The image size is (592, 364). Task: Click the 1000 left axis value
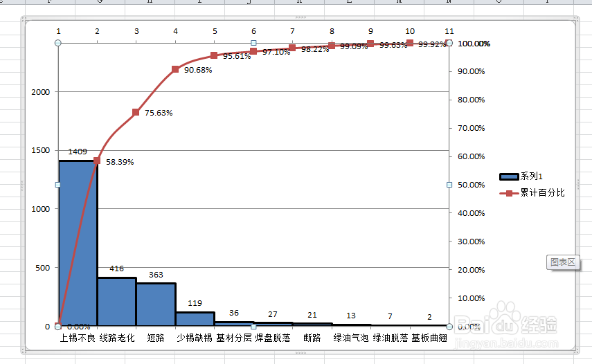pos(40,209)
